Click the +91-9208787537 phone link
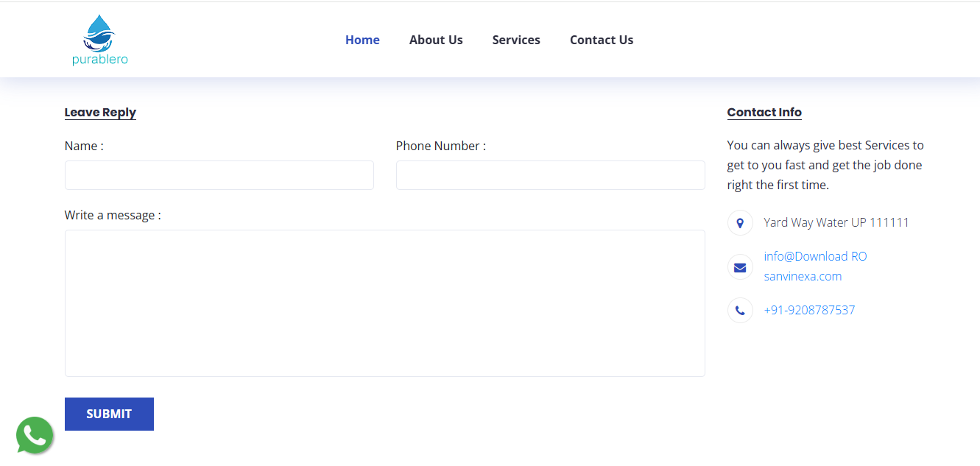Screen dimensions: 980x466 tap(809, 310)
